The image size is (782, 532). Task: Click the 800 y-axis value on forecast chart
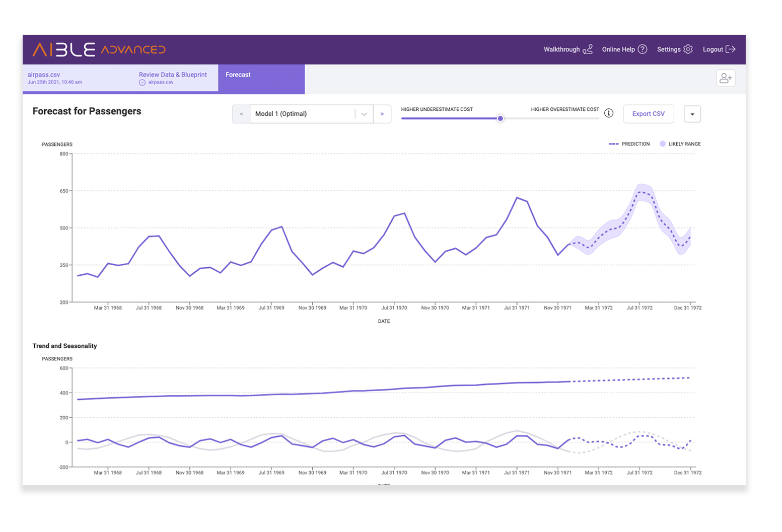[64, 154]
